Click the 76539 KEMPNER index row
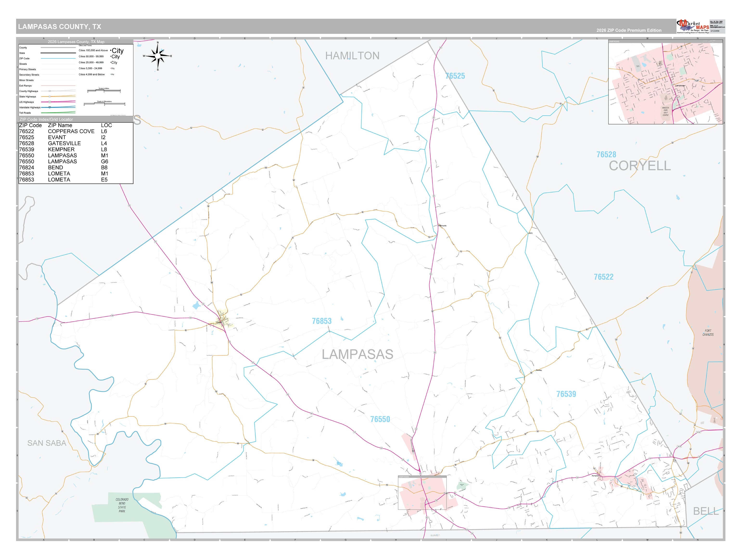The width and height of the screenshot is (741, 560). click(x=76, y=149)
